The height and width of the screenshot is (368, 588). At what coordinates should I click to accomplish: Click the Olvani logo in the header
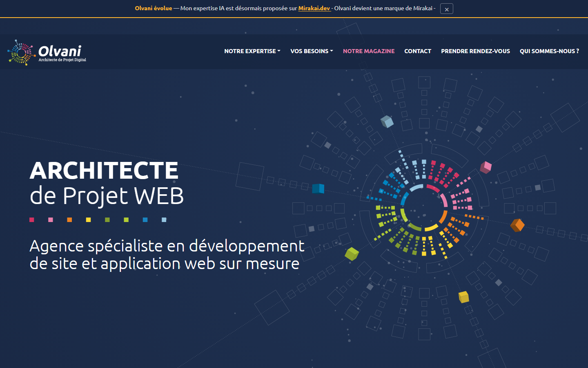point(47,52)
